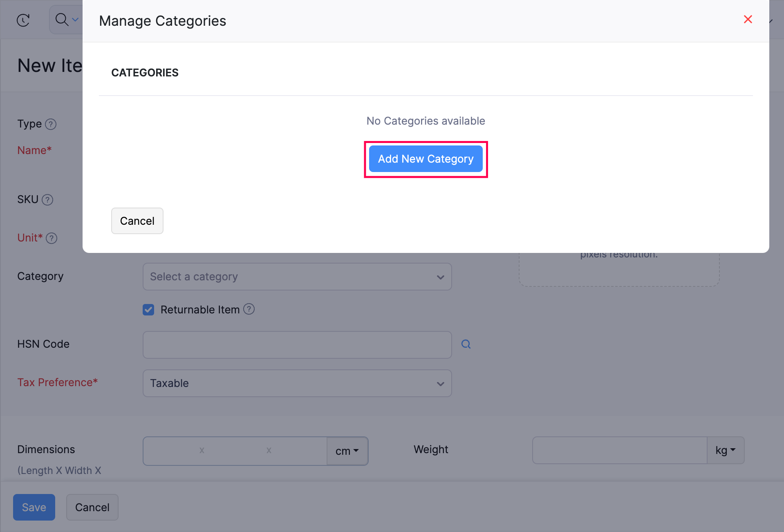The image size is (784, 532).
Task: Click the search magnifier icon
Action: pos(62,19)
